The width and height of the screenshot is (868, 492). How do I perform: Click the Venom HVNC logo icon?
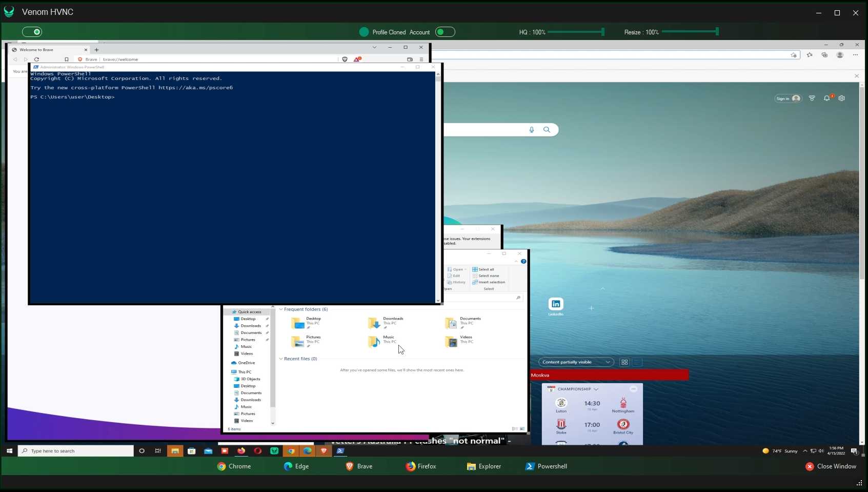point(9,12)
